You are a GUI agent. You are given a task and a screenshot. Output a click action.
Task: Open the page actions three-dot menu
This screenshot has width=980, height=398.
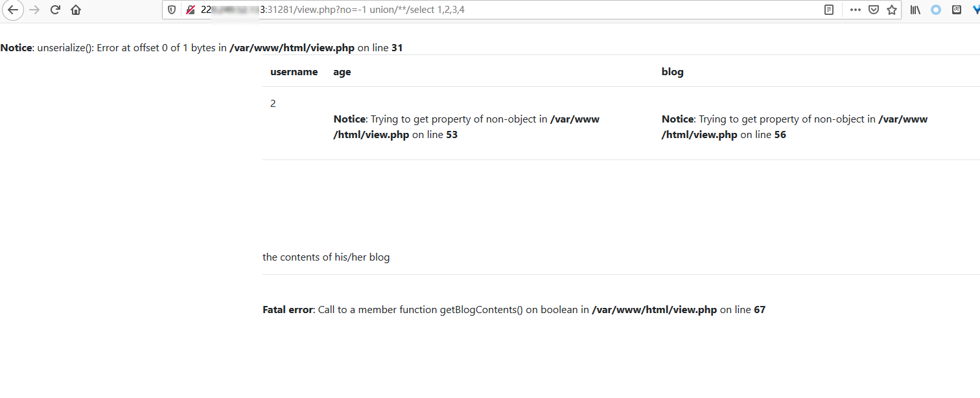pyautogui.click(x=856, y=10)
